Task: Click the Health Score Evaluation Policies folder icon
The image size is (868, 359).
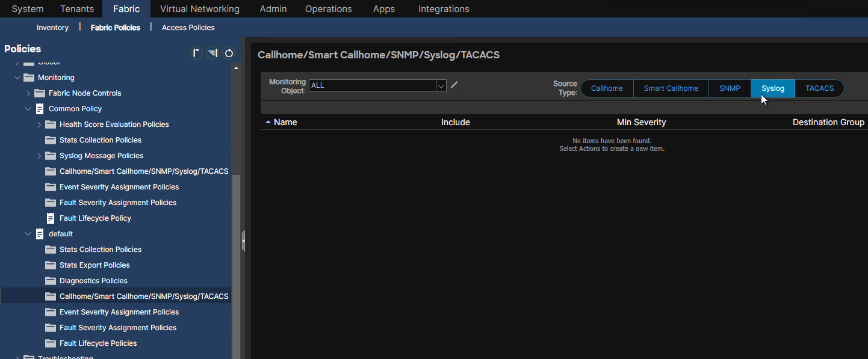Action: point(51,124)
